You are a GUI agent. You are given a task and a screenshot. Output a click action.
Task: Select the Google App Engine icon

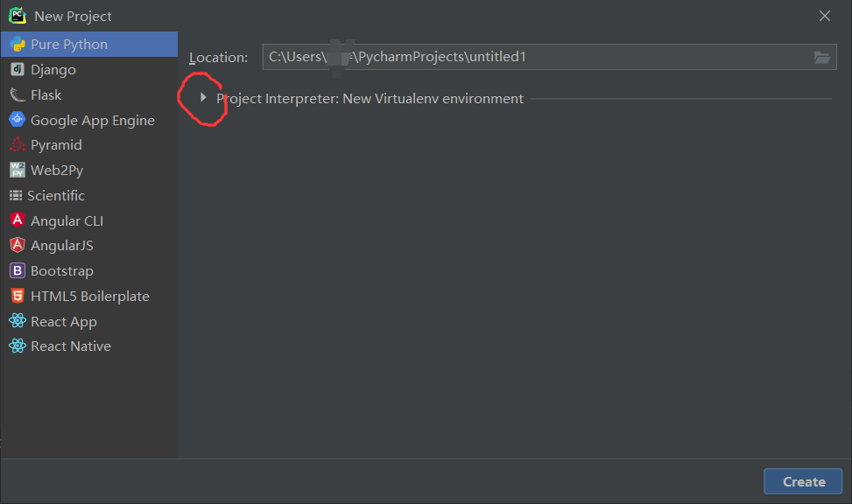point(18,120)
